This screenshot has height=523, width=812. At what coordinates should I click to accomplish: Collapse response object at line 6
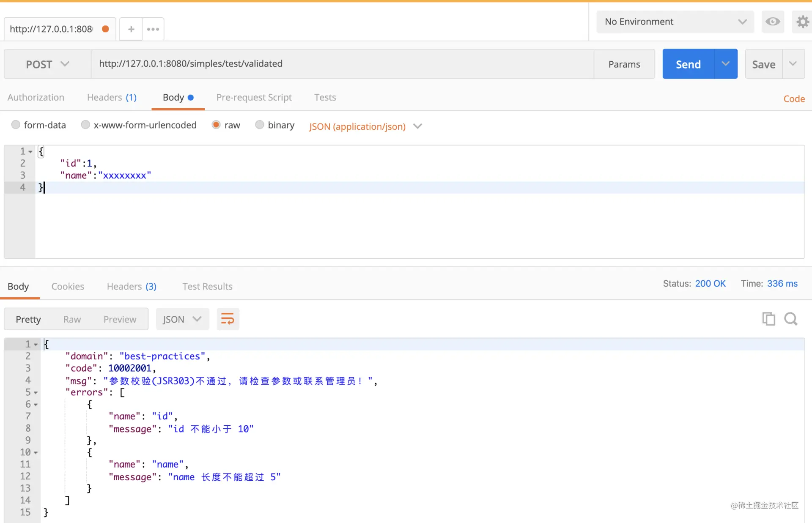point(36,405)
